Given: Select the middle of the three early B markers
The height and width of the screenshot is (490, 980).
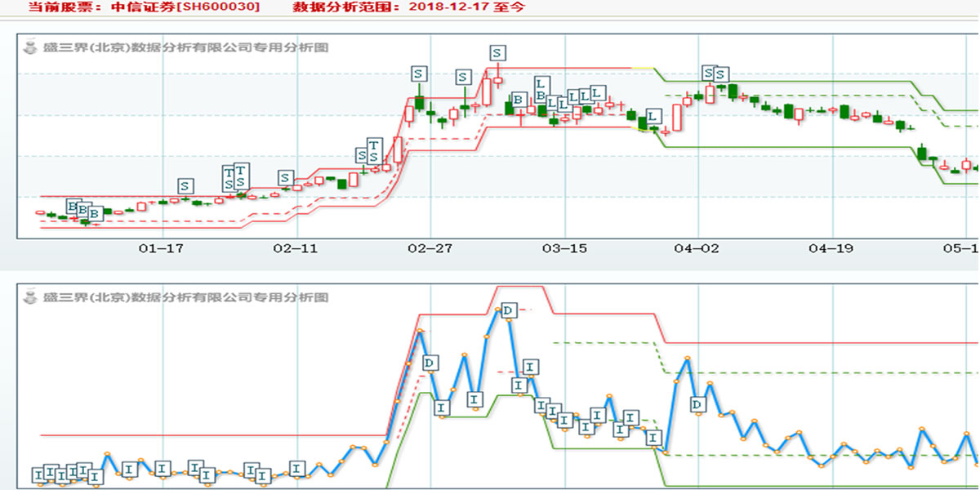Looking at the screenshot, I should point(82,210).
